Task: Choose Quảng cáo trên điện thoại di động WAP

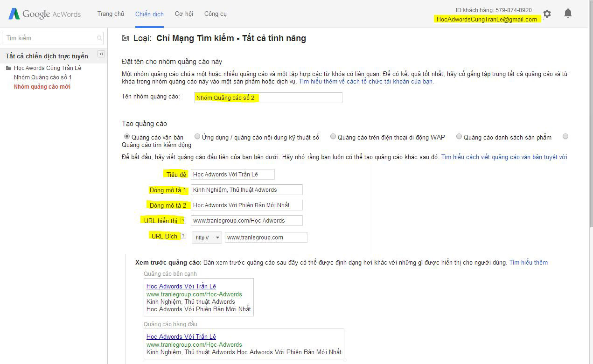Action: coord(333,136)
